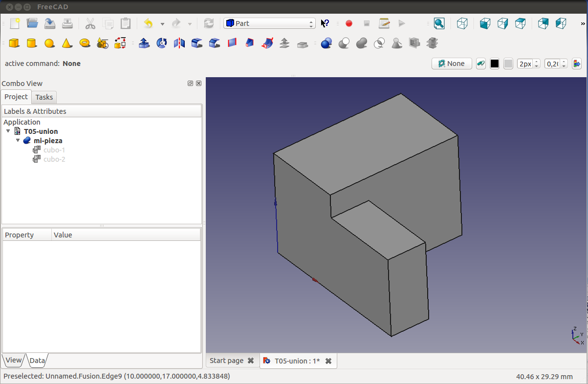Start macro recording with red dot
Viewport: 588px width, 384px height.
coord(349,23)
